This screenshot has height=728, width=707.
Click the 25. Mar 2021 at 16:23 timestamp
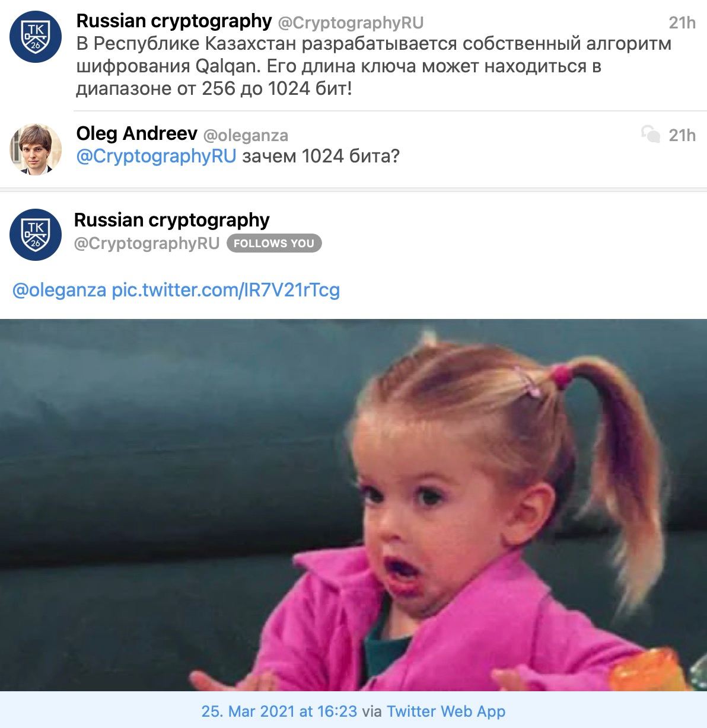point(279,711)
